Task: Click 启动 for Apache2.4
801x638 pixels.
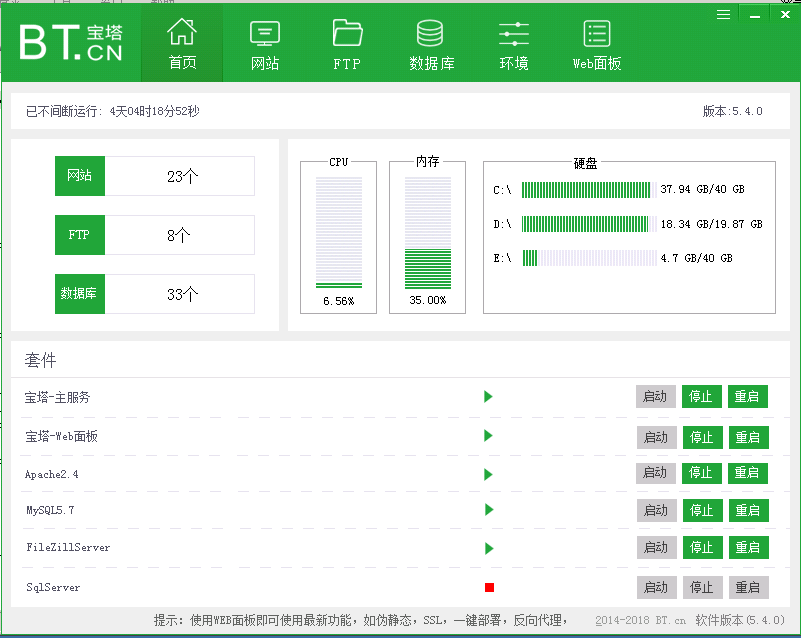Action: 656,472
